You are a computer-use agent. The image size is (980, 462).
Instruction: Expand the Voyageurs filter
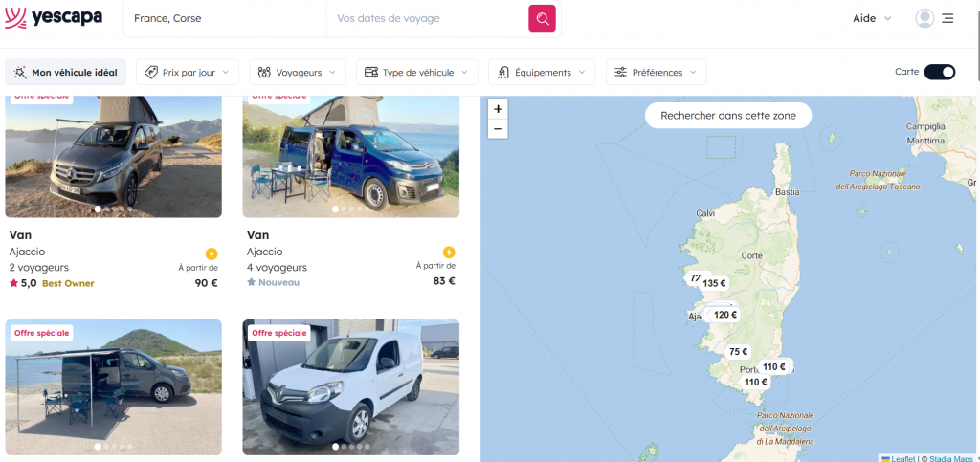pos(298,72)
